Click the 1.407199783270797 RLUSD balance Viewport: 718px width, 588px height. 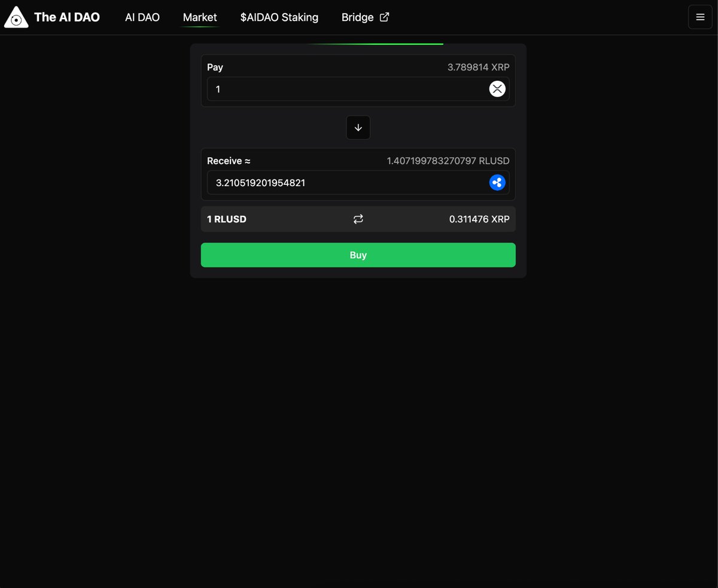click(448, 161)
